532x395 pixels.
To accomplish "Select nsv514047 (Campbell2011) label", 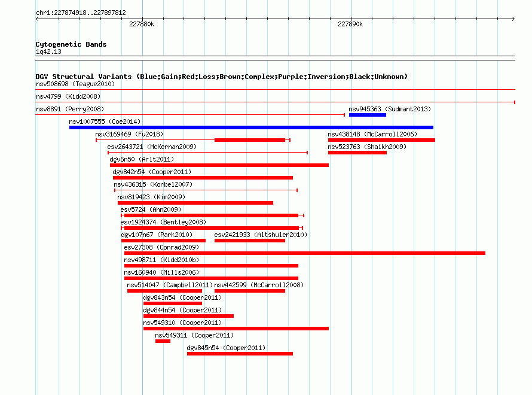I will [170, 285].
